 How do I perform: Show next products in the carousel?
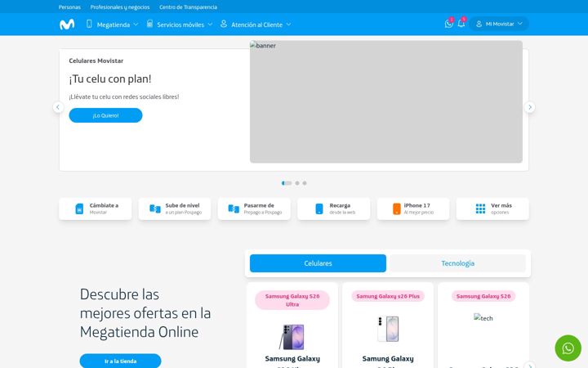pos(529,366)
